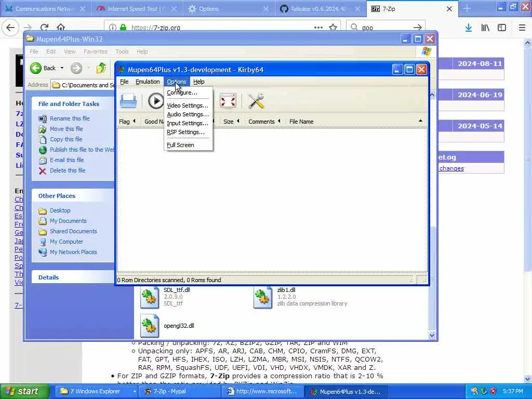Open 7 Windows Explorer taskbar group
The height and width of the screenshot is (399, 532).
tap(96, 391)
